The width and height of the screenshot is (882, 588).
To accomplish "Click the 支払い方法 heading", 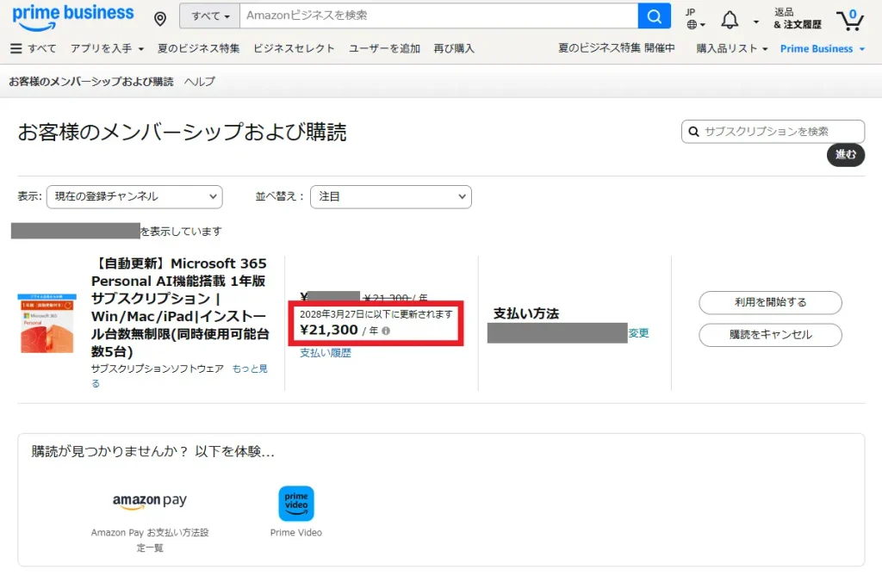I will point(526,313).
